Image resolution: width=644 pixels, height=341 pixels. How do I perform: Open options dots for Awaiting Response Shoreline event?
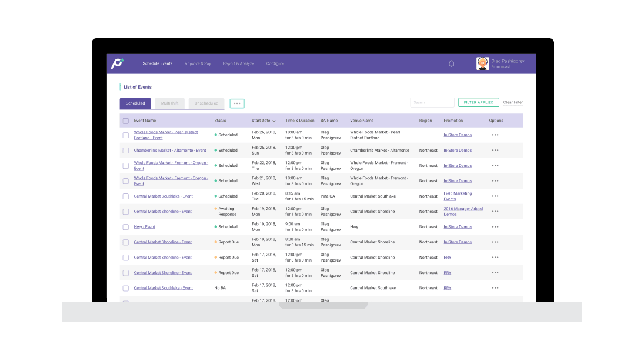[x=495, y=211]
